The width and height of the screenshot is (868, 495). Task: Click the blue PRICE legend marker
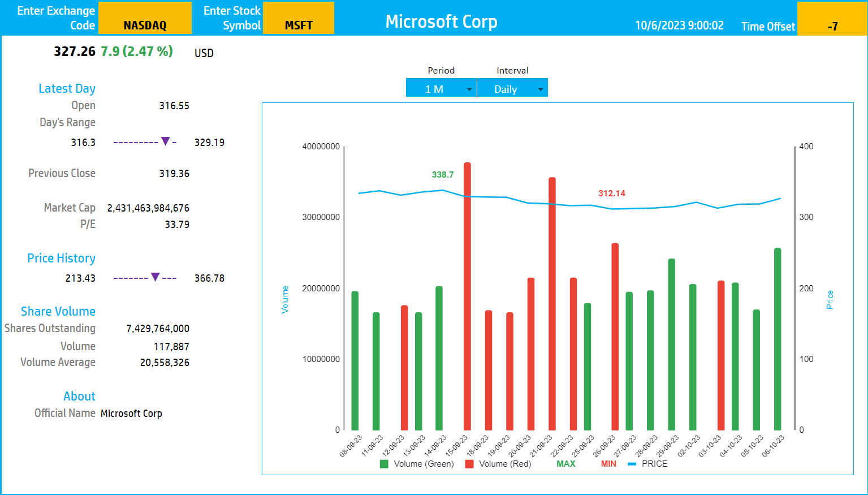pos(632,464)
